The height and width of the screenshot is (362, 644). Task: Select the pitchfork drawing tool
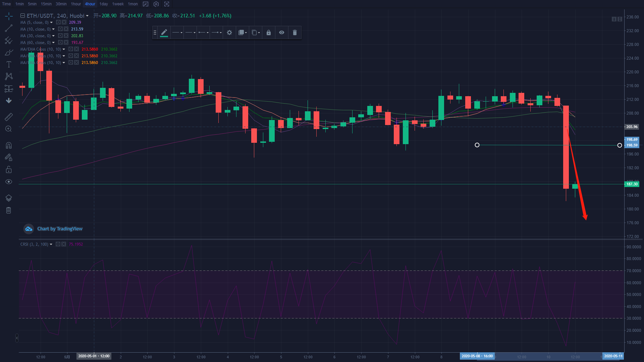coord(9,41)
